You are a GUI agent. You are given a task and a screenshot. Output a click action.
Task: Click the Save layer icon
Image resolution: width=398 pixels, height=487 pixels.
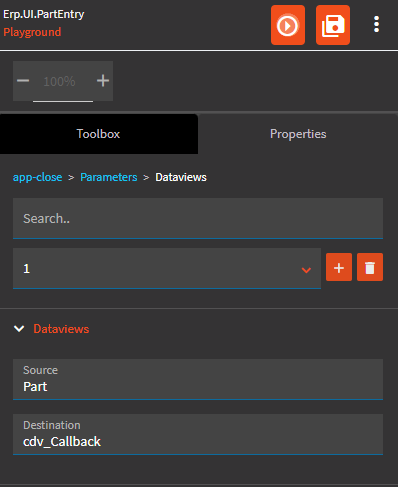click(333, 25)
